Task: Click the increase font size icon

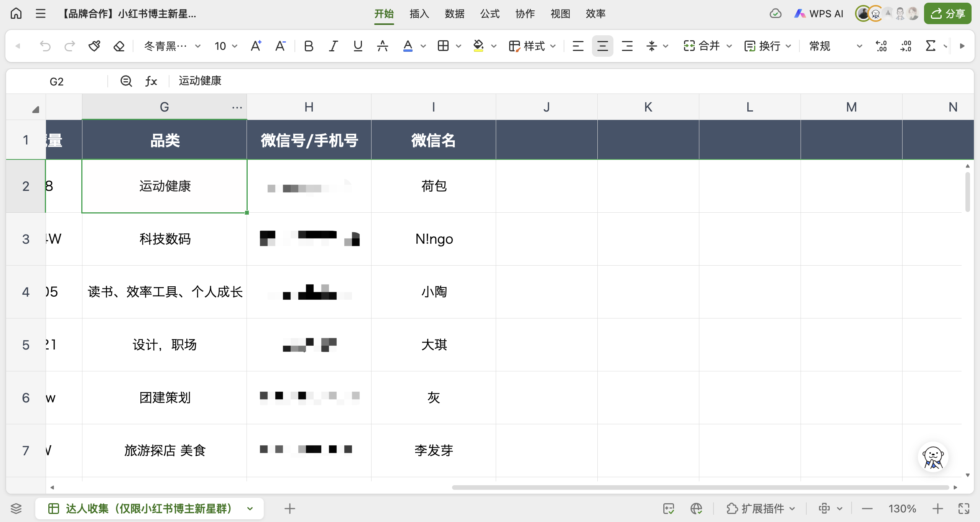Action: pyautogui.click(x=256, y=46)
